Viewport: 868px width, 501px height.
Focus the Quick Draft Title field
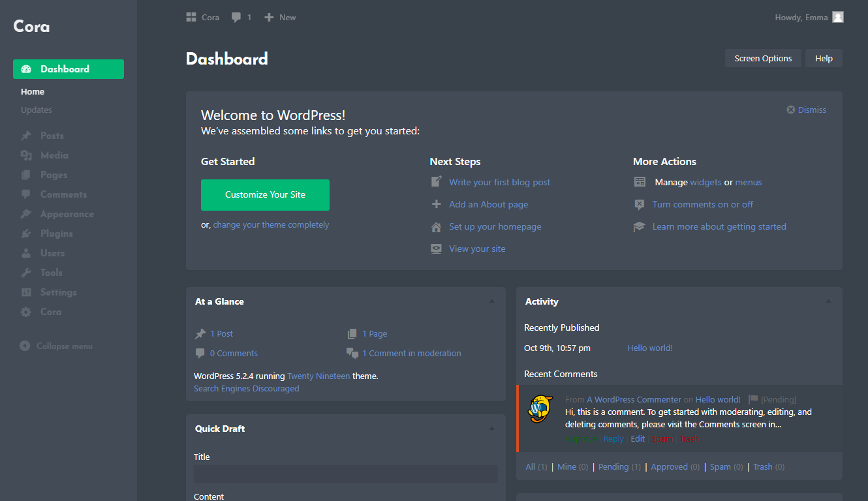[x=346, y=474]
